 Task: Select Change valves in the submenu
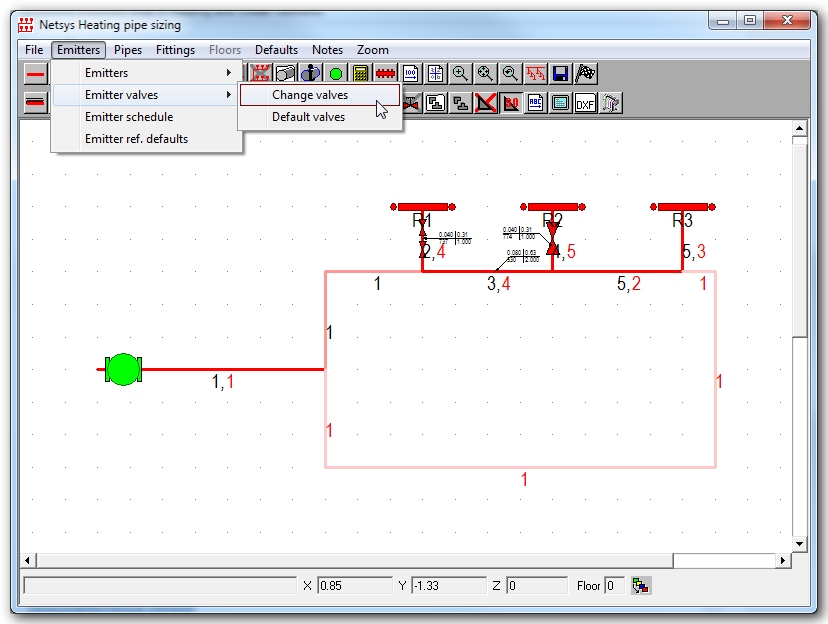[319, 95]
